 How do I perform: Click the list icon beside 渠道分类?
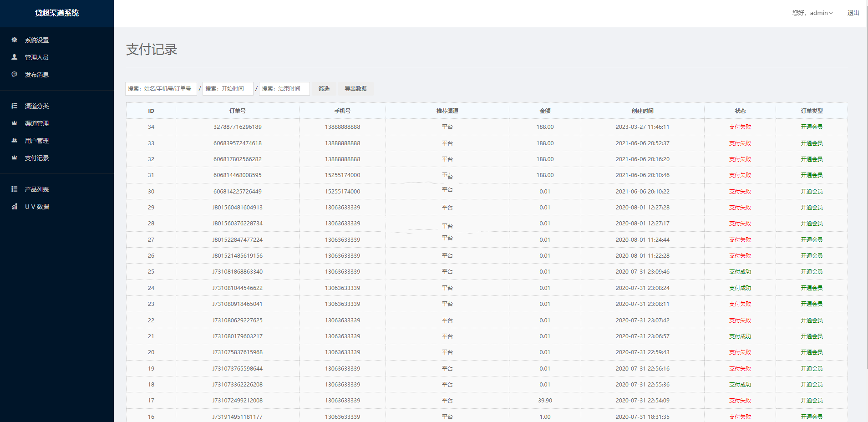[x=15, y=106]
